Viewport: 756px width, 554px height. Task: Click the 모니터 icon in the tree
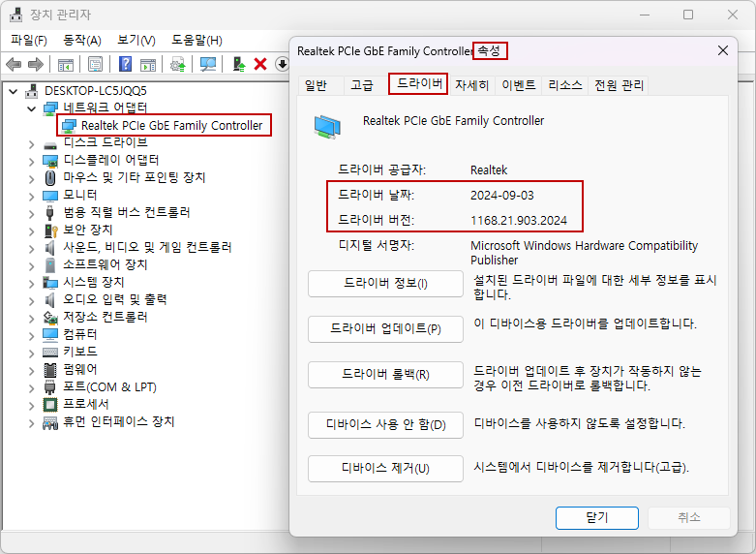50,196
